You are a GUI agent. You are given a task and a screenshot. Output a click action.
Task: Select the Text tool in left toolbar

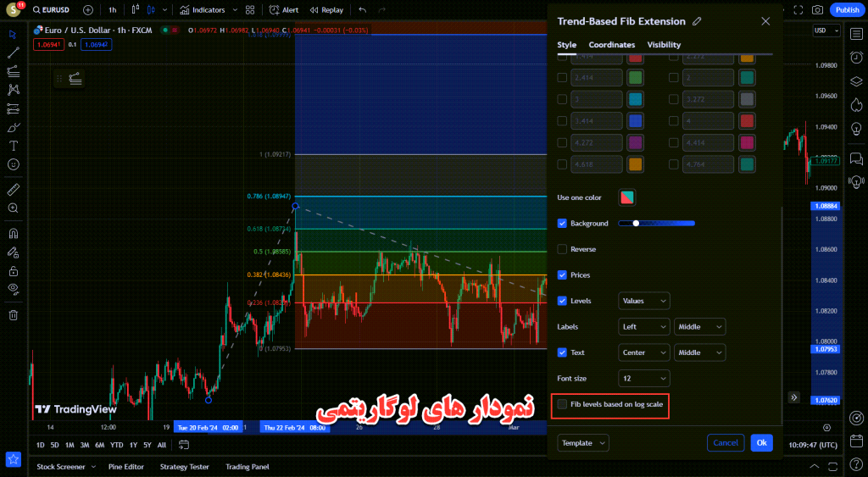[14, 146]
